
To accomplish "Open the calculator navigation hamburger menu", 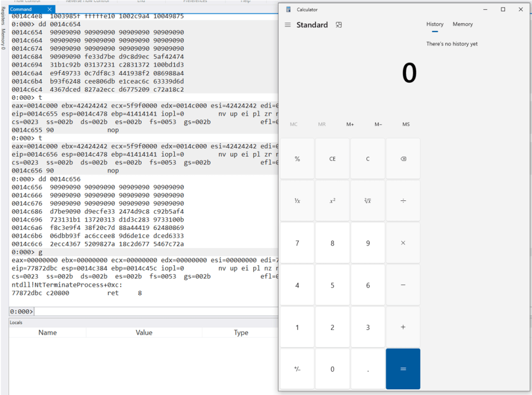I will pyautogui.click(x=288, y=25).
